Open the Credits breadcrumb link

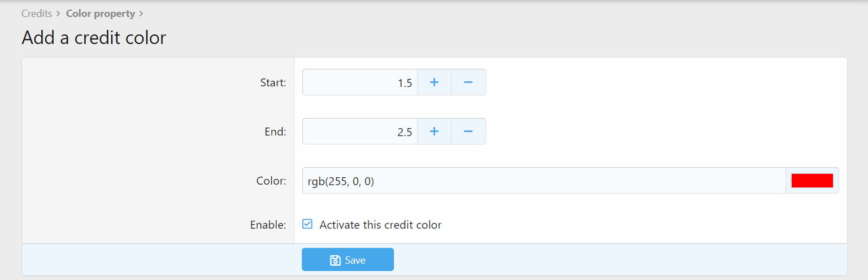[x=37, y=14]
